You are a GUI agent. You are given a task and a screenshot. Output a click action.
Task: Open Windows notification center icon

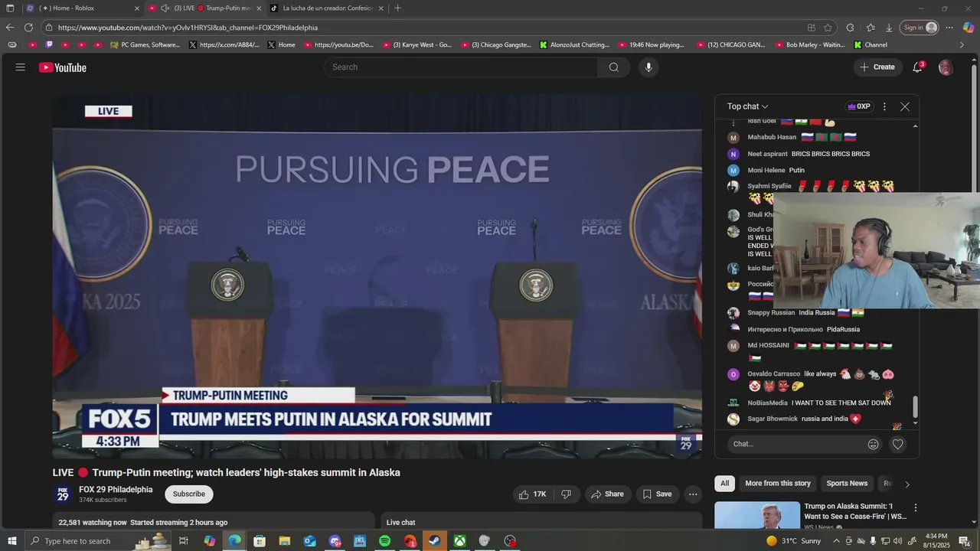coord(964,541)
